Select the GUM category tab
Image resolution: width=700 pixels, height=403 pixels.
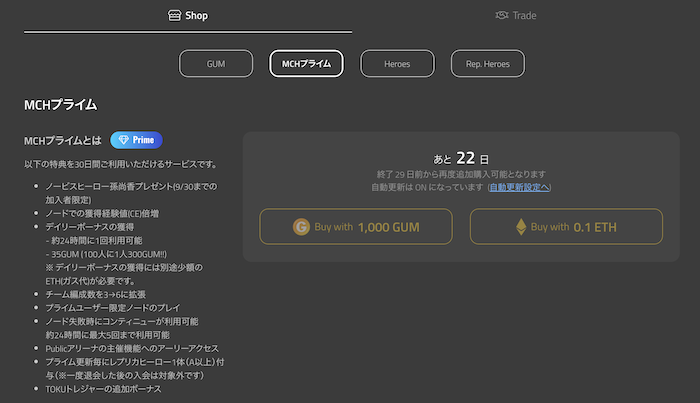point(216,64)
